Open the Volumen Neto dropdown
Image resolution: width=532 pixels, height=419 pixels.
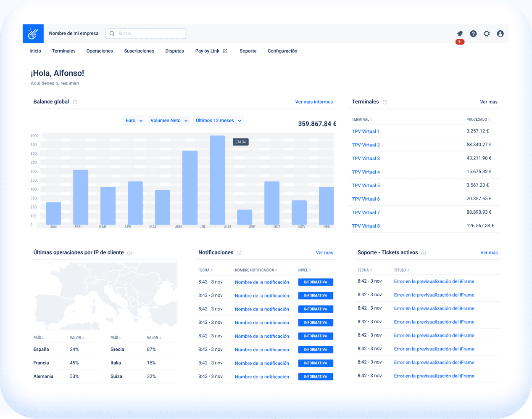(x=169, y=121)
